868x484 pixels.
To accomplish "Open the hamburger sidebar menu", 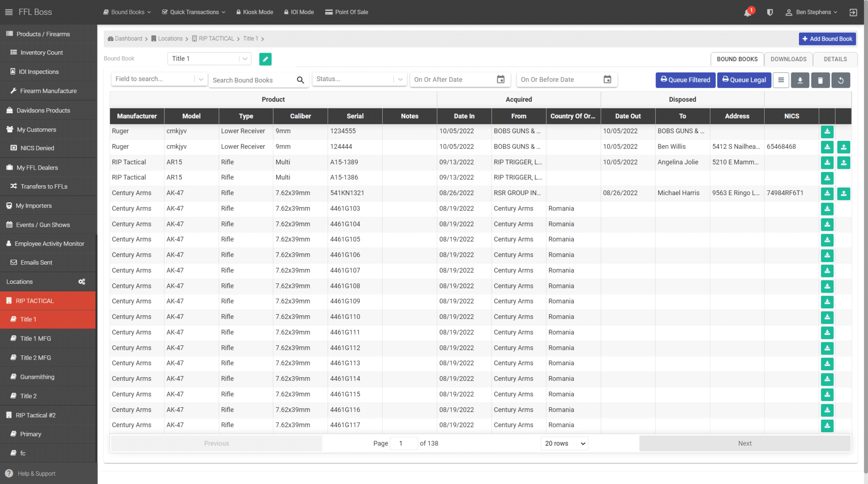I will pyautogui.click(x=8, y=12).
